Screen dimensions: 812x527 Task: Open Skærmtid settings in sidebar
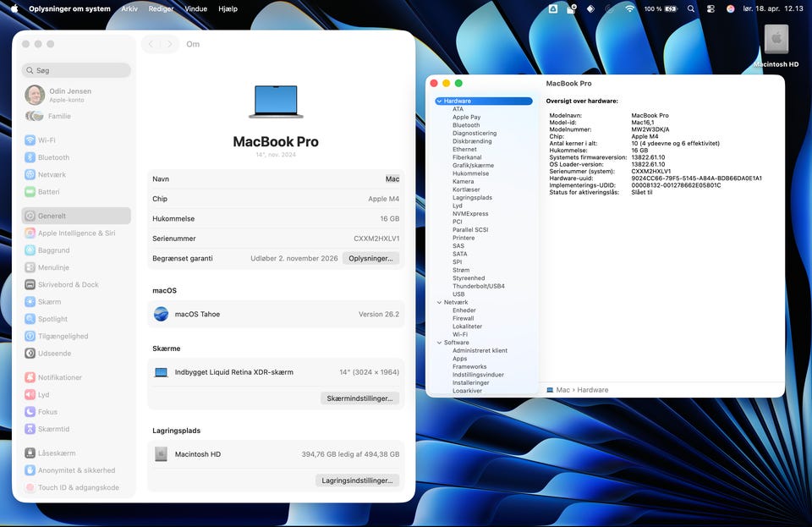pyautogui.click(x=53, y=430)
